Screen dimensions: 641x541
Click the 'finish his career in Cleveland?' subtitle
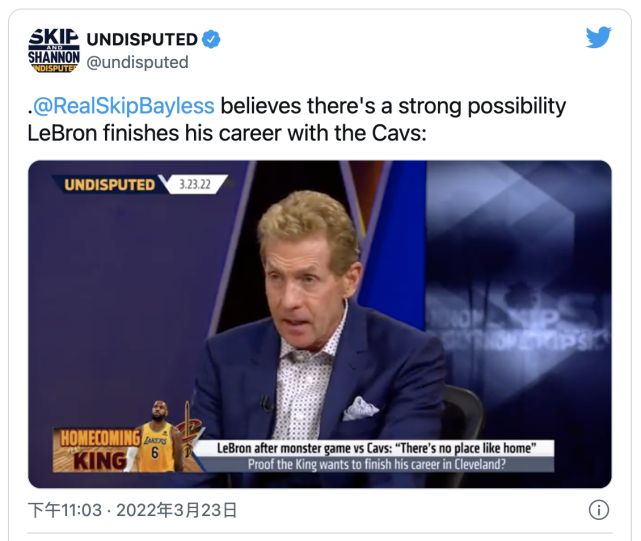pos(377,465)
